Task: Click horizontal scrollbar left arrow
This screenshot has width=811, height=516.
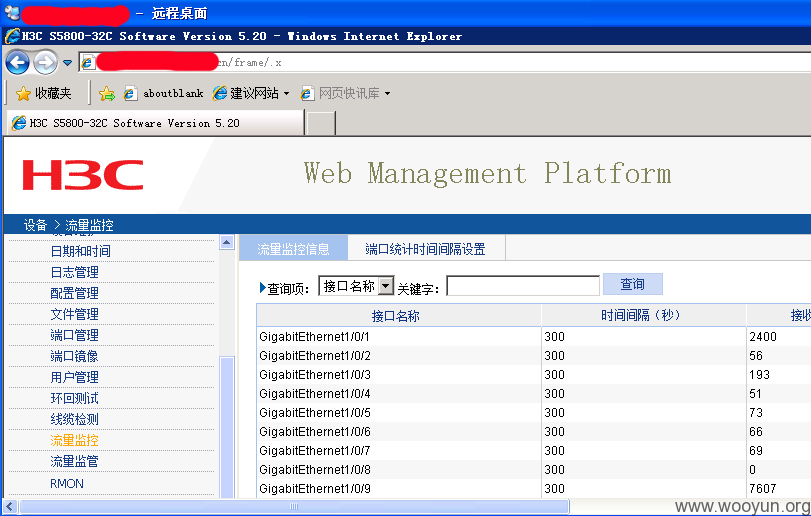Action: [10, 507]
